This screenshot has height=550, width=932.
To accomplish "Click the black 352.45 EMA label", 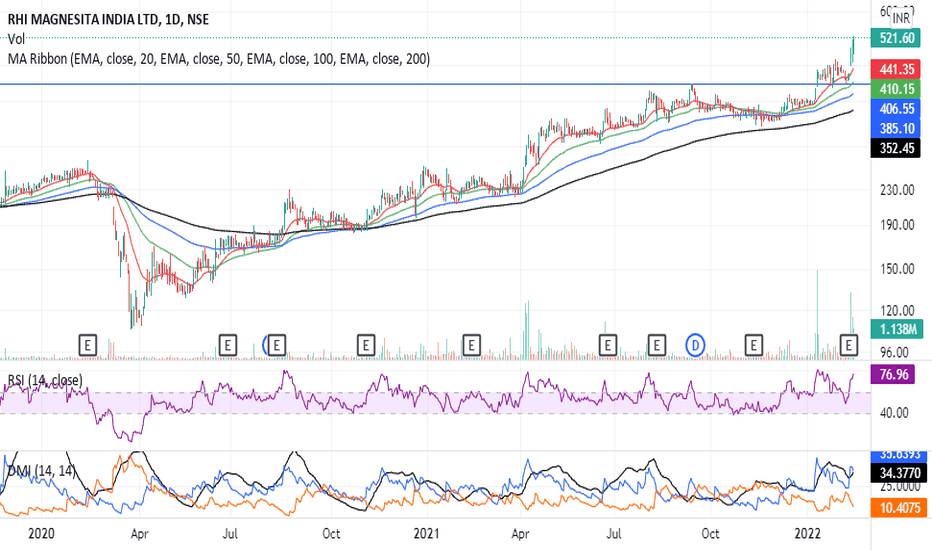I will tap(896, 148).
